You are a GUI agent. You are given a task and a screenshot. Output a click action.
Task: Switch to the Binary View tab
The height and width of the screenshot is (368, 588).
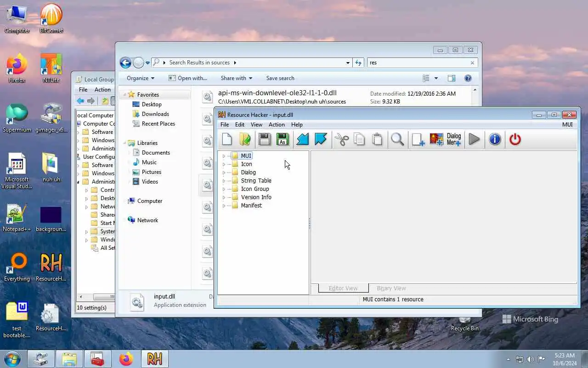pyautogui.click(x=391, y=288)
